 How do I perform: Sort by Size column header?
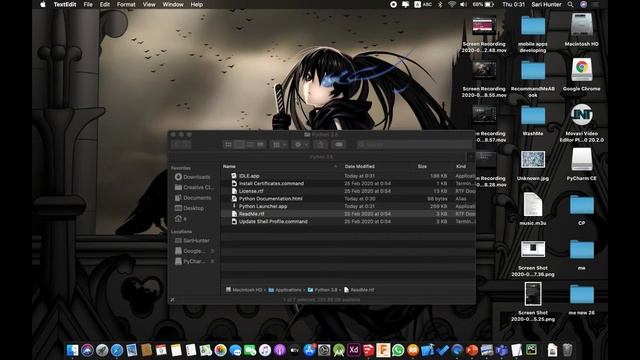[422, 167]
